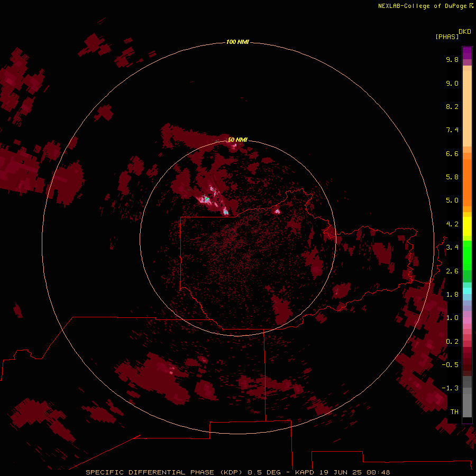Click the 50 NMI range ring label

pyautogui.click(x=237, y=140)
